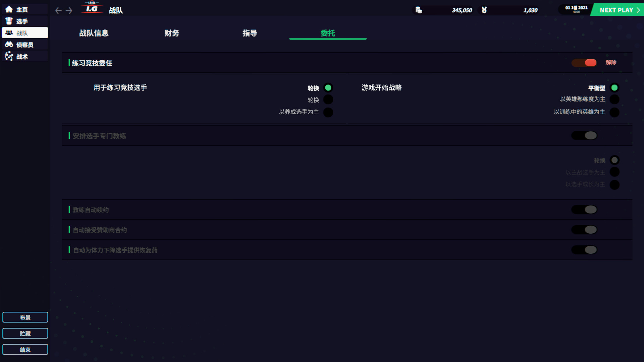Disable the 练习竞技委任 toggle switch

(584, 63)
